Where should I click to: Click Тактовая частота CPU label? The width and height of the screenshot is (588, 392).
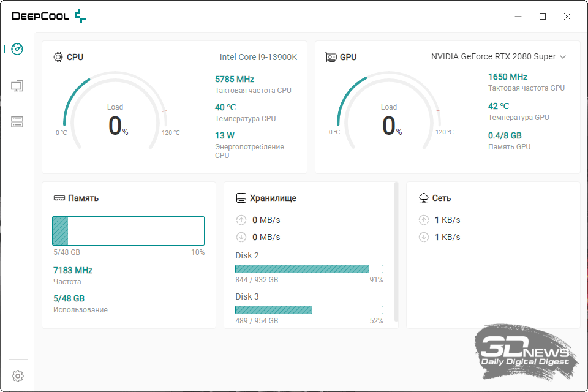[253, 91]
